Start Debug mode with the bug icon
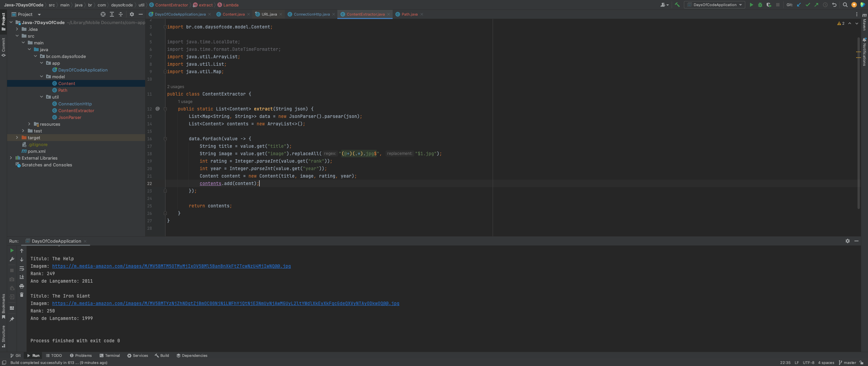The height and width of the screenshot is (366, 868). click(x=759, y=5)
